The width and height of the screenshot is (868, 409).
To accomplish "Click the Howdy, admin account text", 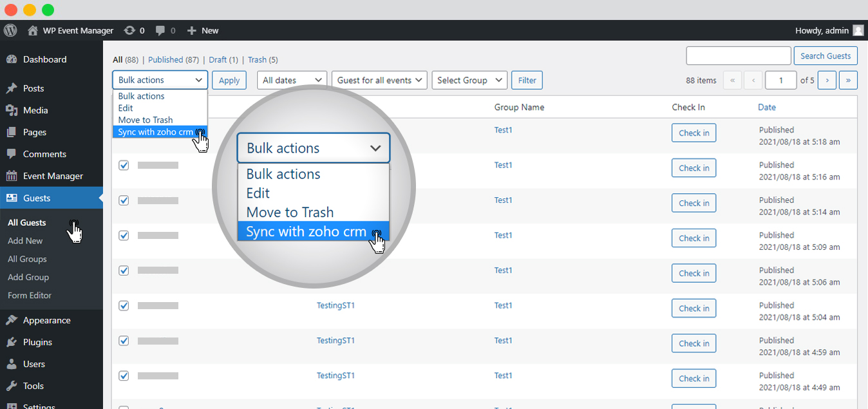I will point(822,30).
